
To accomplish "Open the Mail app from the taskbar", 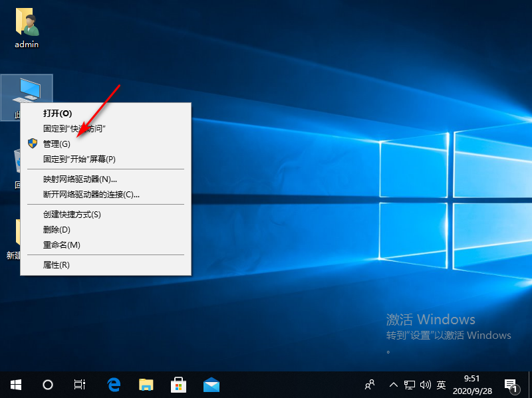I will pyautogui.click(x=211, y=384).
